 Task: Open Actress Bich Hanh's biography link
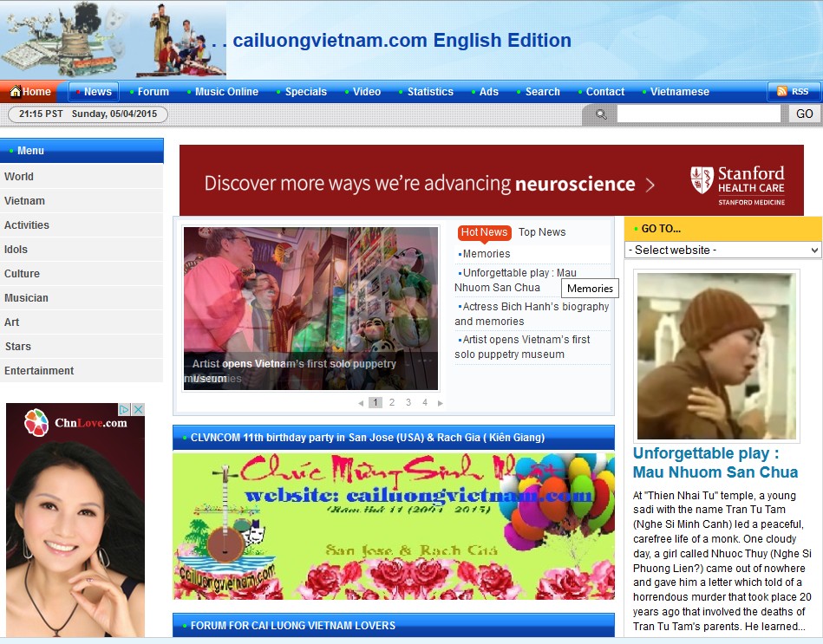pos(532,314)
